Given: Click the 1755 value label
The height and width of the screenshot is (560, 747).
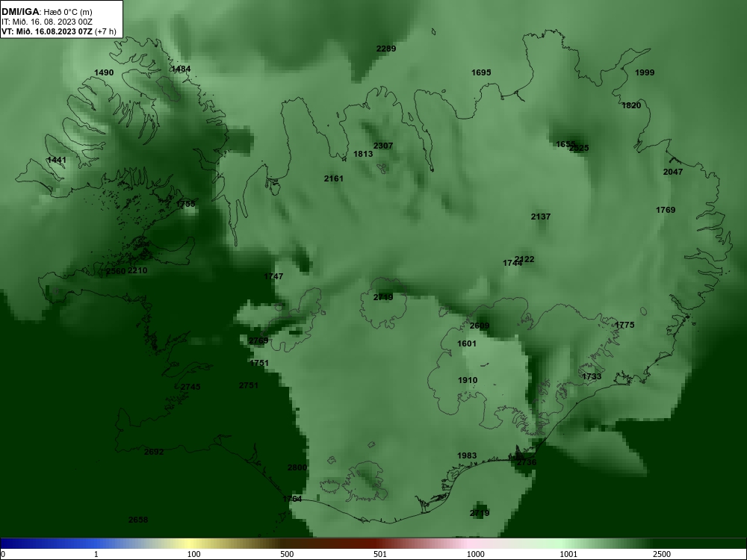Looking at the screenshot, I should click(x=185, y=204).
